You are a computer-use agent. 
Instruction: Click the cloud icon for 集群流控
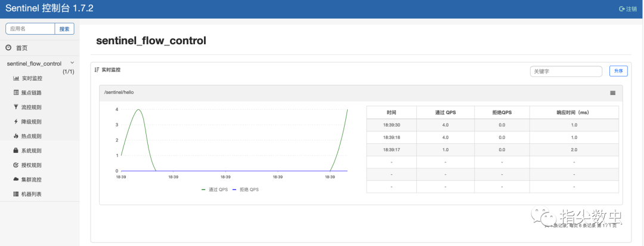(16, 179)
